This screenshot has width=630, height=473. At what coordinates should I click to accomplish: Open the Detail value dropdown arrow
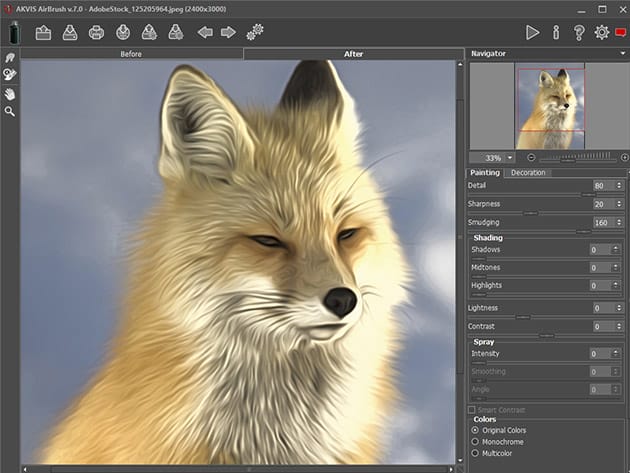617,186
